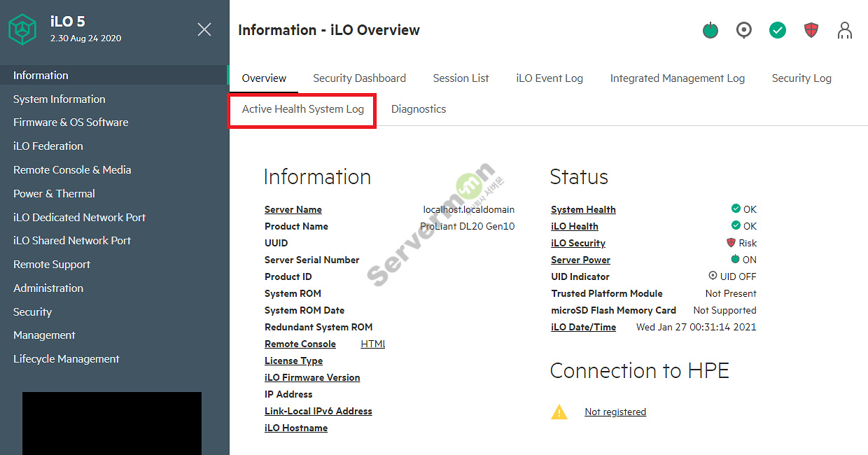Click the Server Name link
This screenshot has height=455, width=868.
point(293,209)
